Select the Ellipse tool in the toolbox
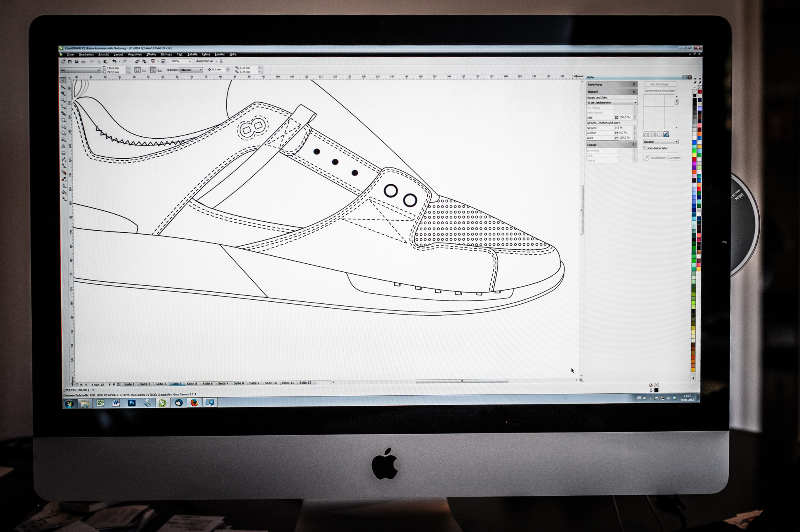Viewport: 800px width, 532px height. click(63, 126)
